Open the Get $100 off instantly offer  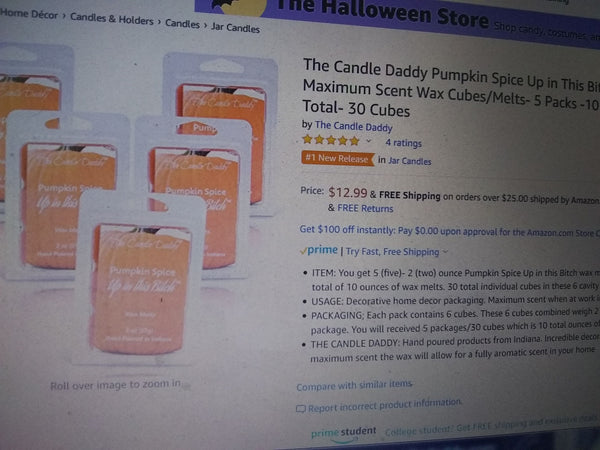click(449, 231)
